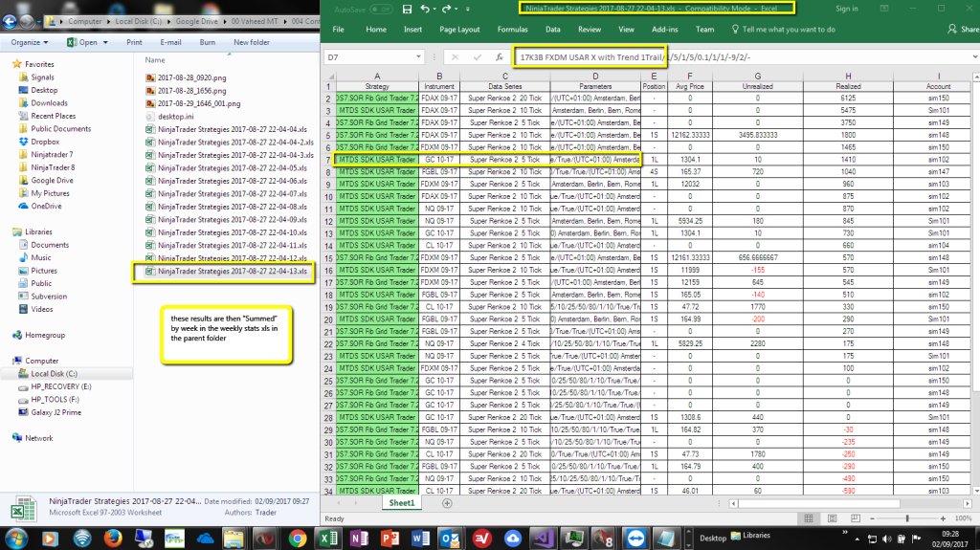
Task: Click the horizontal sheet scrollbar
Action: coord(817,503)
